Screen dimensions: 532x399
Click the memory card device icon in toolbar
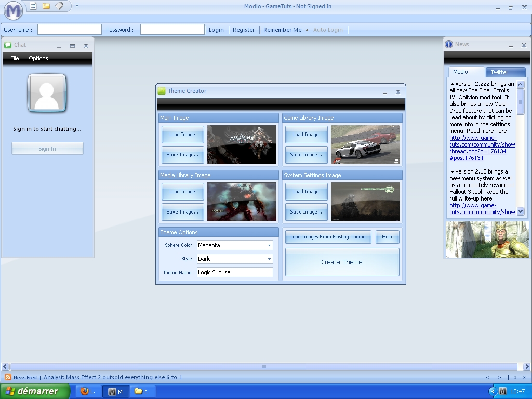[59, 6]
